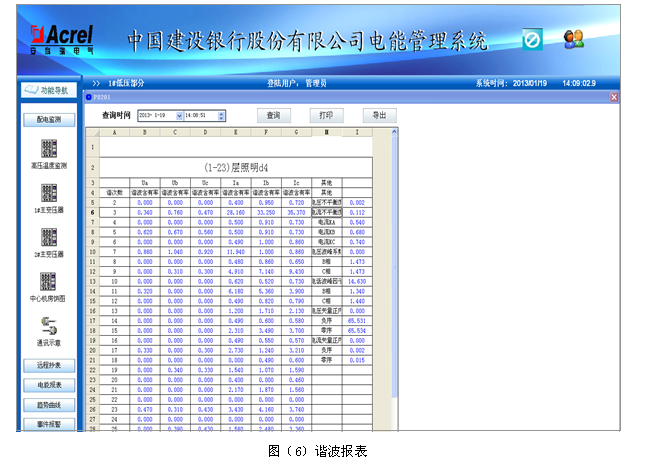Click the Ic column heading cell

[296, 183]
